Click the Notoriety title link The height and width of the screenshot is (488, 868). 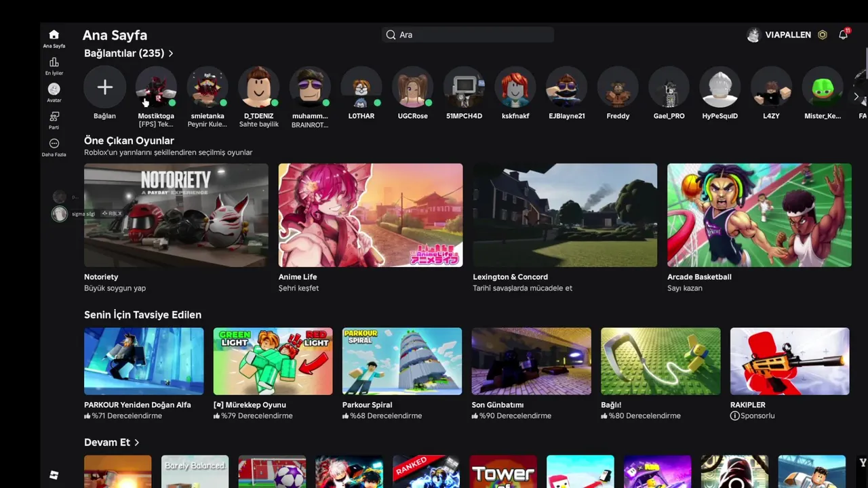point(101,277)
